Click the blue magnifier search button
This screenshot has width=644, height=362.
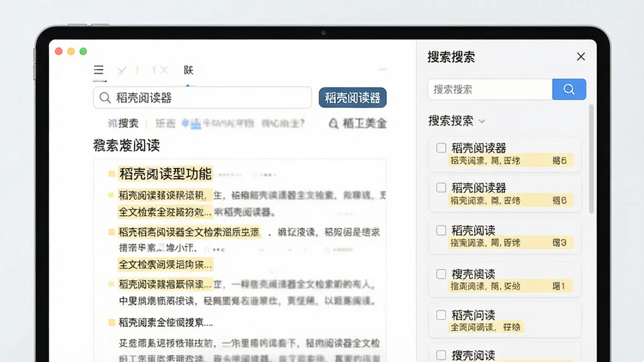tap(569, 89)
